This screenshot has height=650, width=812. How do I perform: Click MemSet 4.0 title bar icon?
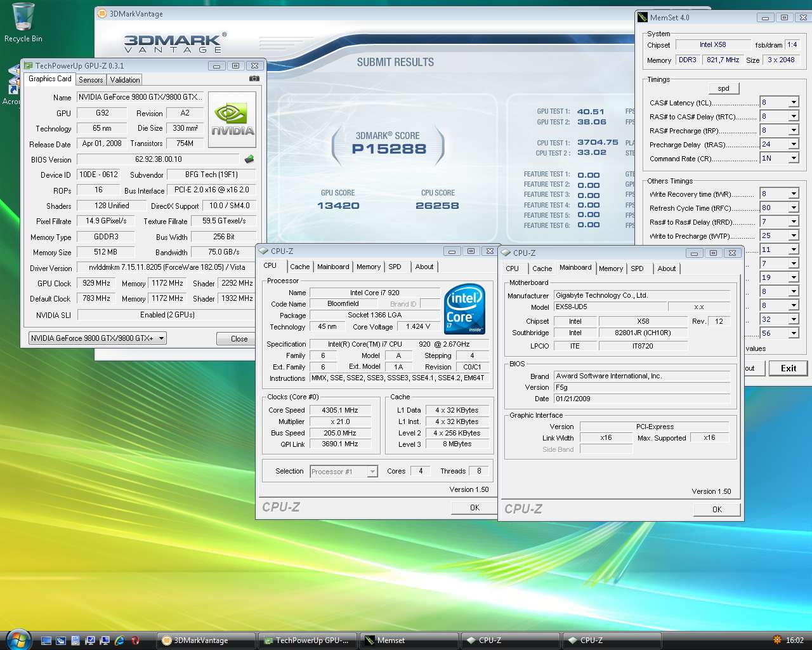click(x=643, y=17)
